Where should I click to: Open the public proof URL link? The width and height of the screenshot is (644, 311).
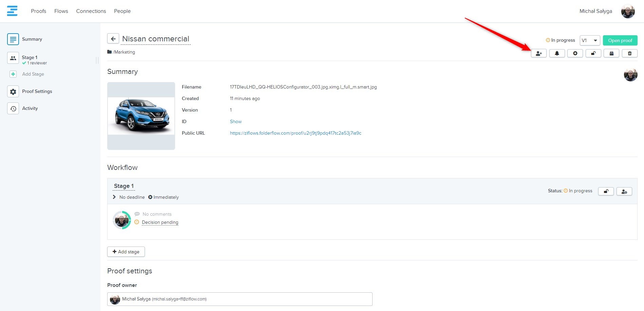[x=296, y=133]
